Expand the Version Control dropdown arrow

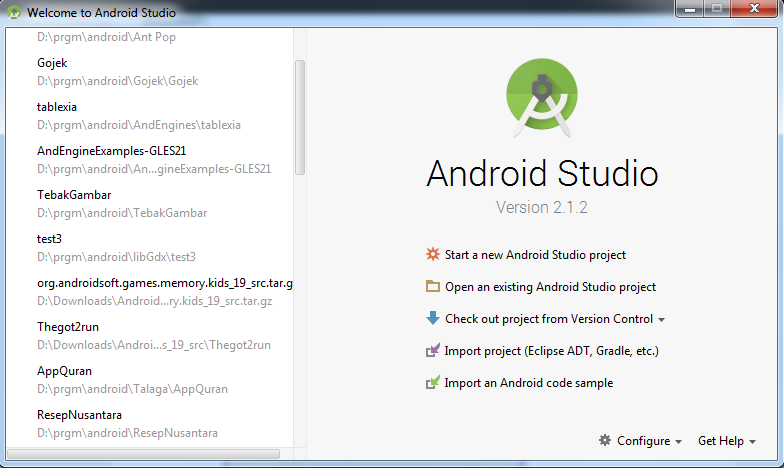pyautogui.click(x=662, y=320)
